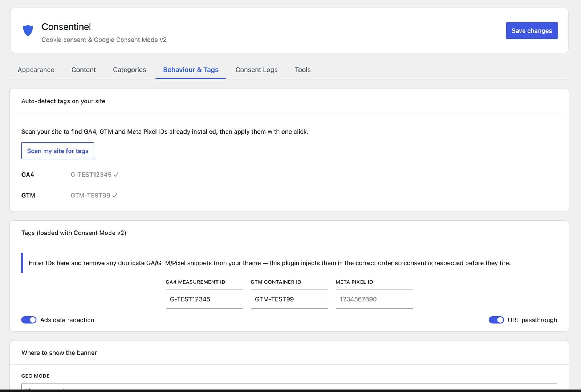The height and width of the screenshot is (392, 581).
Task: Open the Consent Logs tab
Action: [x=256, y=70]
